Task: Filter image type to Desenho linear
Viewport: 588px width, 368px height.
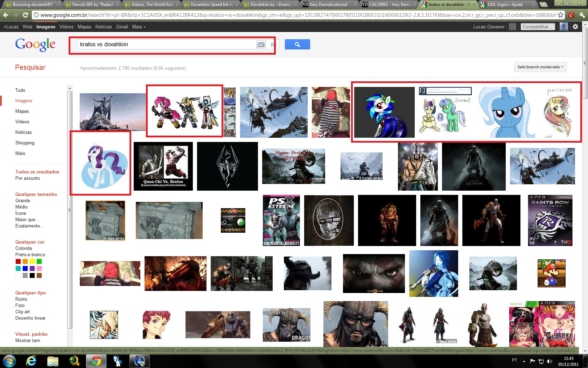Action: pos(30,318)
